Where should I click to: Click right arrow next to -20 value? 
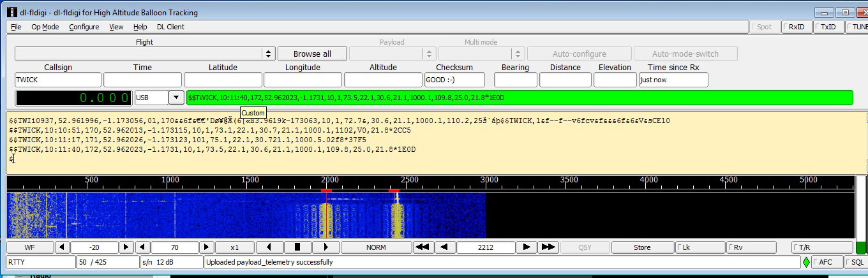[x=126, y=247]
